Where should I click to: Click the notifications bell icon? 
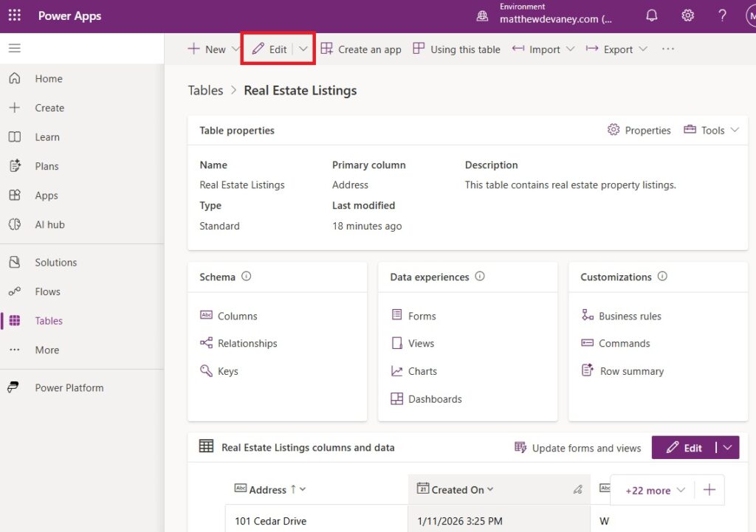point(652,15)
